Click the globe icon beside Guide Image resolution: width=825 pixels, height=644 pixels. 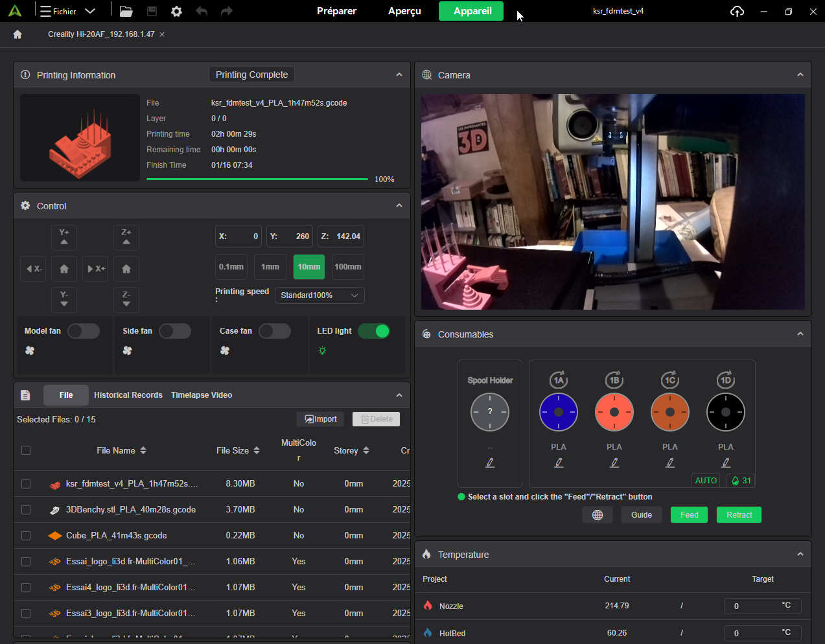click(598, 515)
